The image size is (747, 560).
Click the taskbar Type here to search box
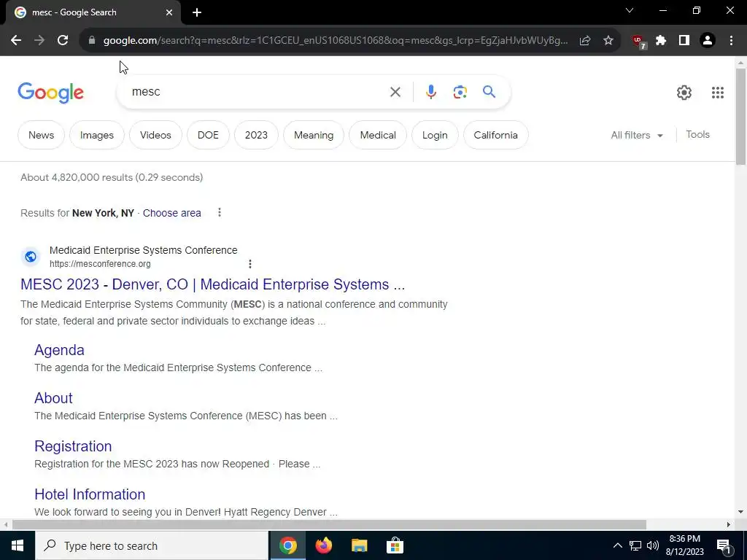click(x=152, y=545)
